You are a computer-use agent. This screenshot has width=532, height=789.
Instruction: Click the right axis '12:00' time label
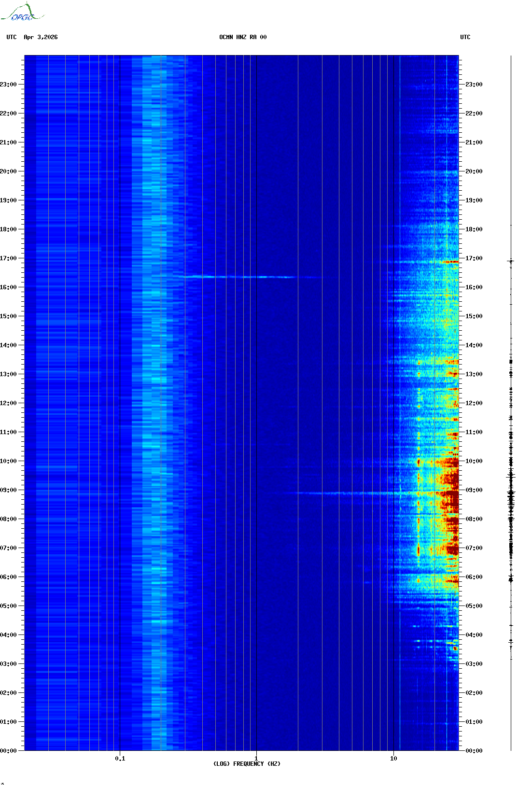(474, 403)
